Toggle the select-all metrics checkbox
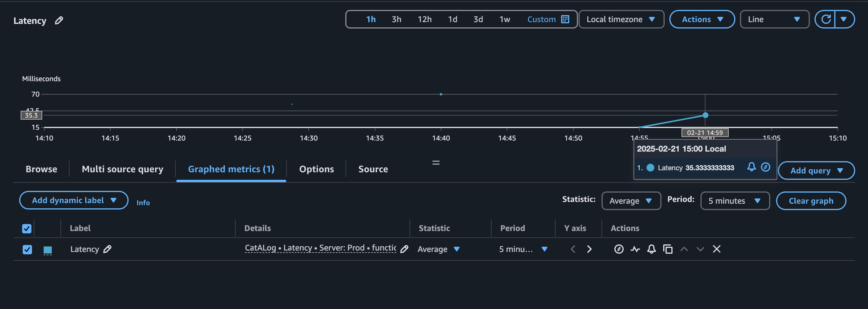This screenshot has height=309, width=868. coord(27,228)
